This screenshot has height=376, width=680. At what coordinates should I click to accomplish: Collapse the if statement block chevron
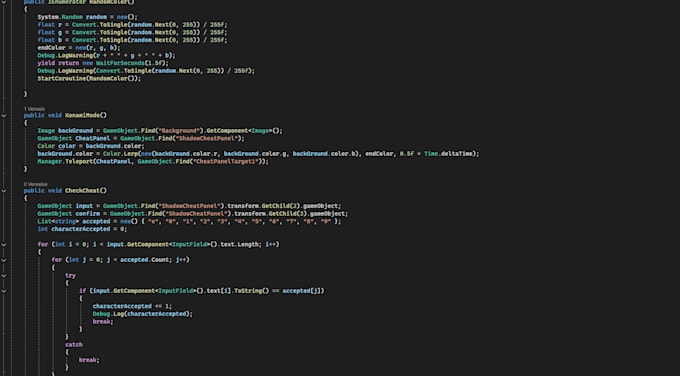[4, 291]
